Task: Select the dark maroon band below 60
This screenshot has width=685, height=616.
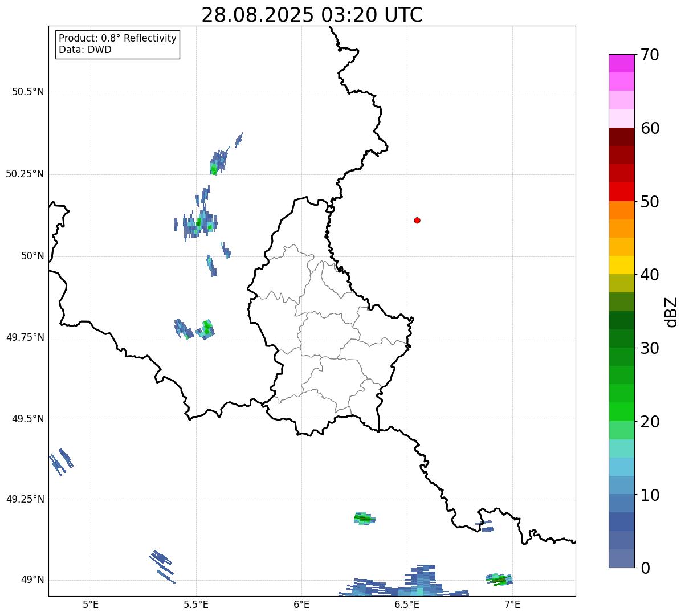Action: pos(621,137)
